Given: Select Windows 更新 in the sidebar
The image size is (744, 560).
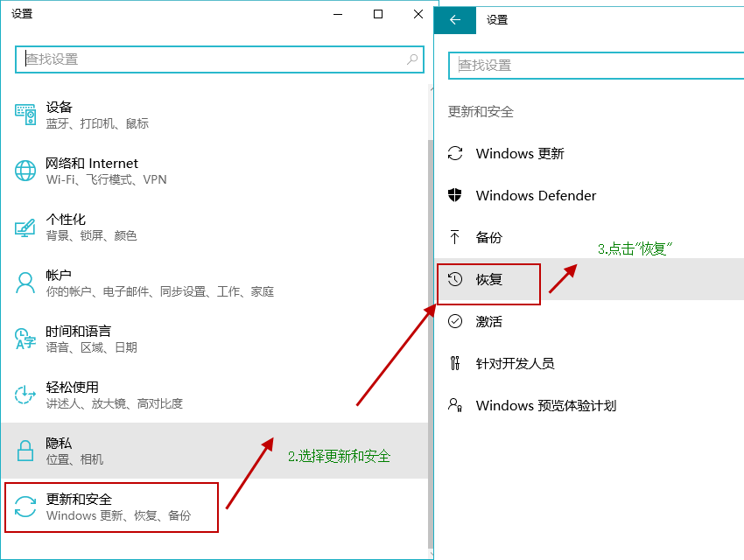Looking at the screenshot, I should click(x=589, y=153).
